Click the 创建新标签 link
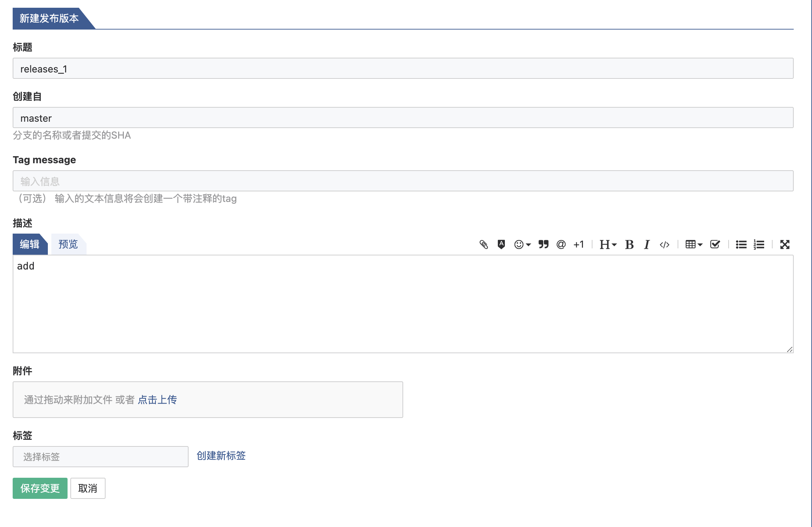This screenshot has height=527, width=812. point(221,456)
